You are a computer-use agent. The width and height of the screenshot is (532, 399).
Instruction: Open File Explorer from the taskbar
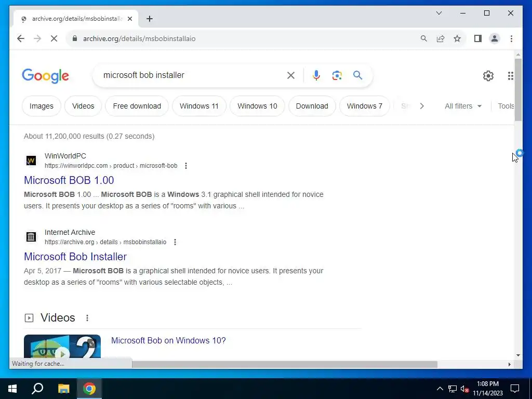click(x=63, y=389)
